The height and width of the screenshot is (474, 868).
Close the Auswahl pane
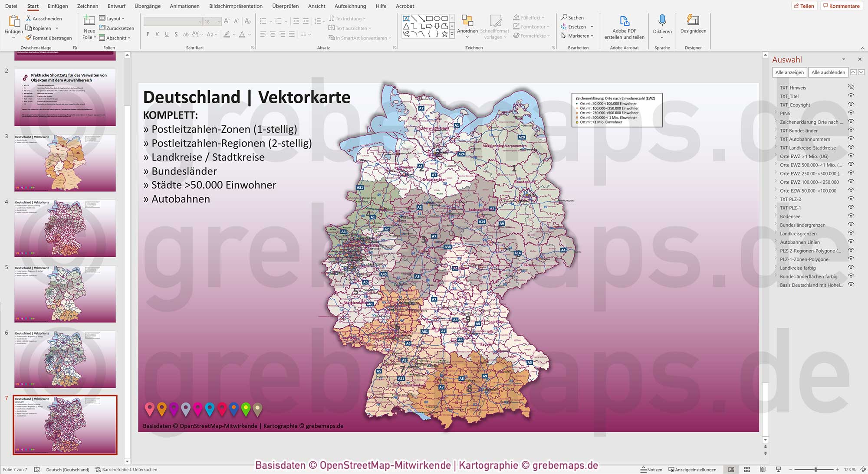pos(859,59)
